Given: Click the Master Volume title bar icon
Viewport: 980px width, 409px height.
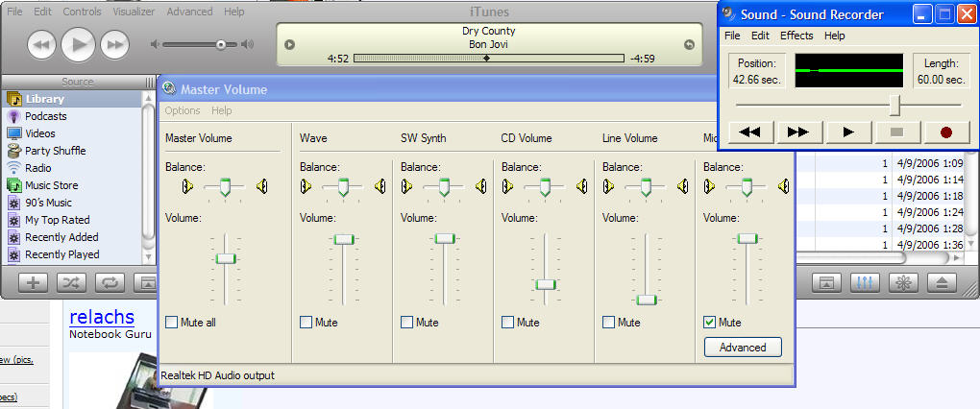Looking at the screenshot, I should click(169, 88).
